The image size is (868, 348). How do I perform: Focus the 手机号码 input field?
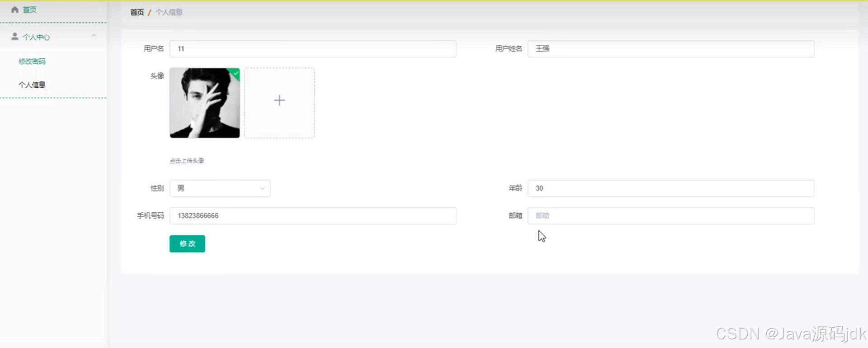pyautogui.click(x=313, y=216)
